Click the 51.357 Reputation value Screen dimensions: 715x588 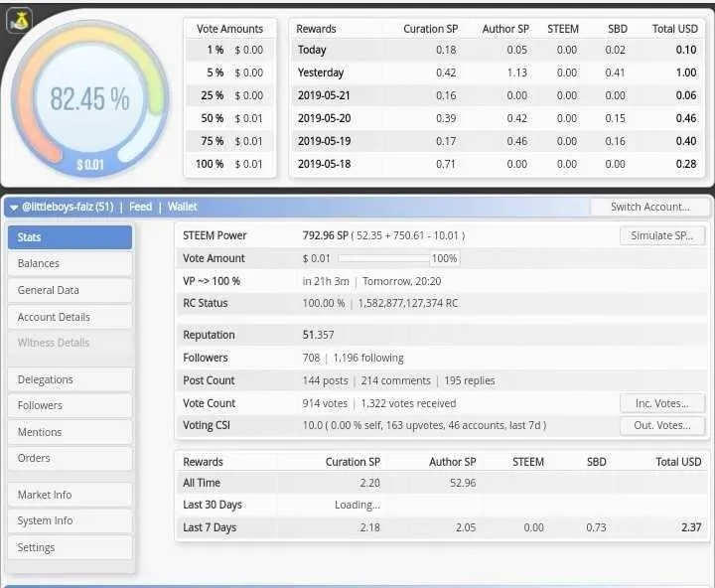[319, 336]
